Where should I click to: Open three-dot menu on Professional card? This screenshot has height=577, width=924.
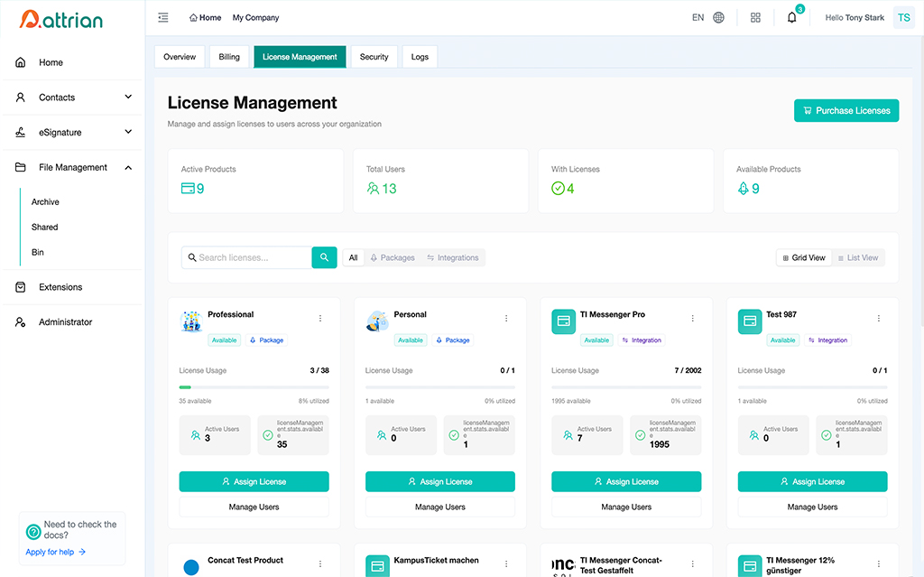[x=320, y=318]
